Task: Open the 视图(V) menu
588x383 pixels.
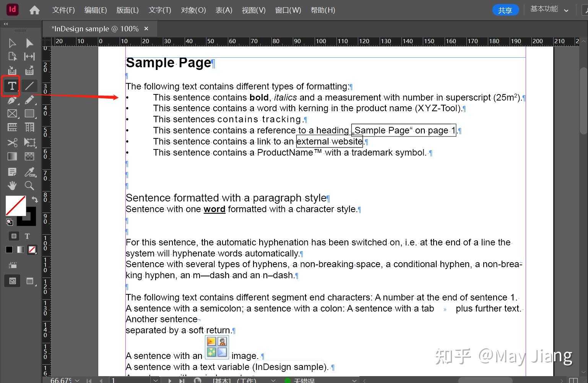Action: 253,10
